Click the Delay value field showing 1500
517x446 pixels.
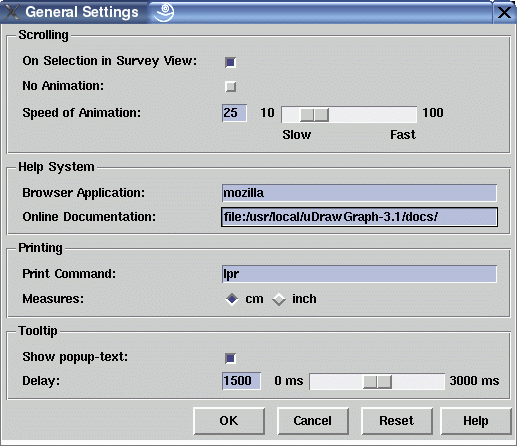coord(241,381)
